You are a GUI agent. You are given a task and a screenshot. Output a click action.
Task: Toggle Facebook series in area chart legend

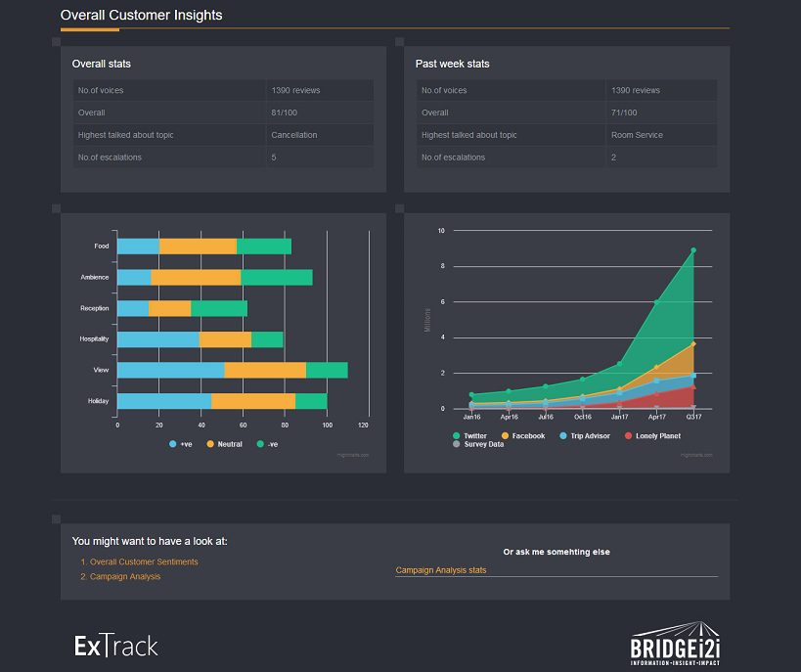coord(522,435)
